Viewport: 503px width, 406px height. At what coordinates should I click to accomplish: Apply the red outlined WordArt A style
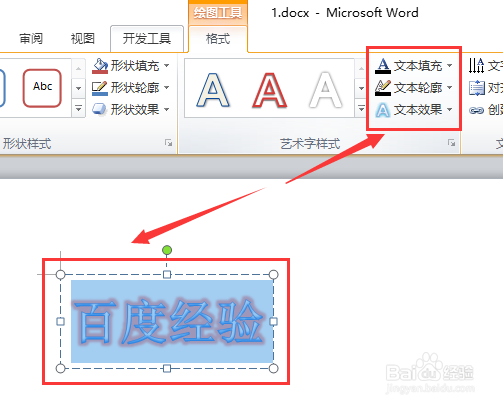[269, 90]
